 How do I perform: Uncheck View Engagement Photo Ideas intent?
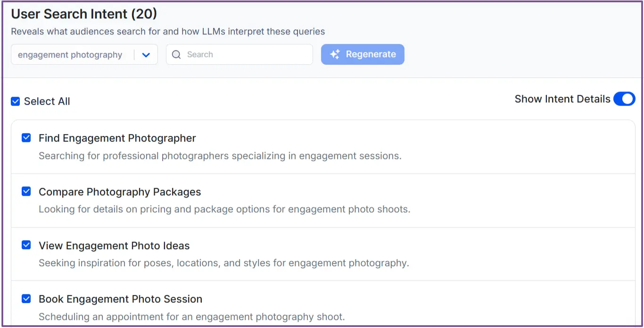tap(26, 244)
